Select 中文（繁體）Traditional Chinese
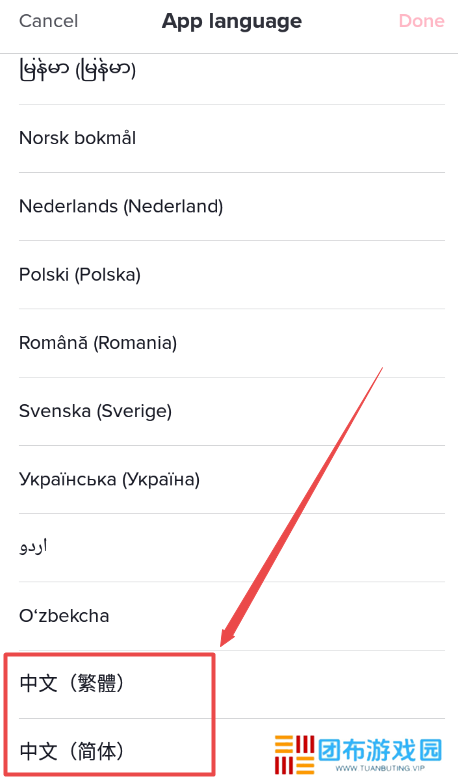Image resolution: width=458 pixels, height=781 pixels. click(231, 684)
